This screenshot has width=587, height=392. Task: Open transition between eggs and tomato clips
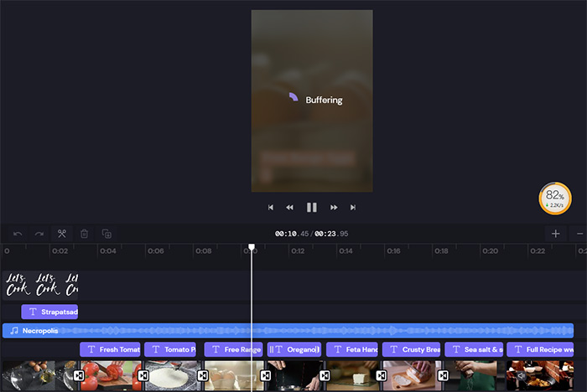(79, 375)
